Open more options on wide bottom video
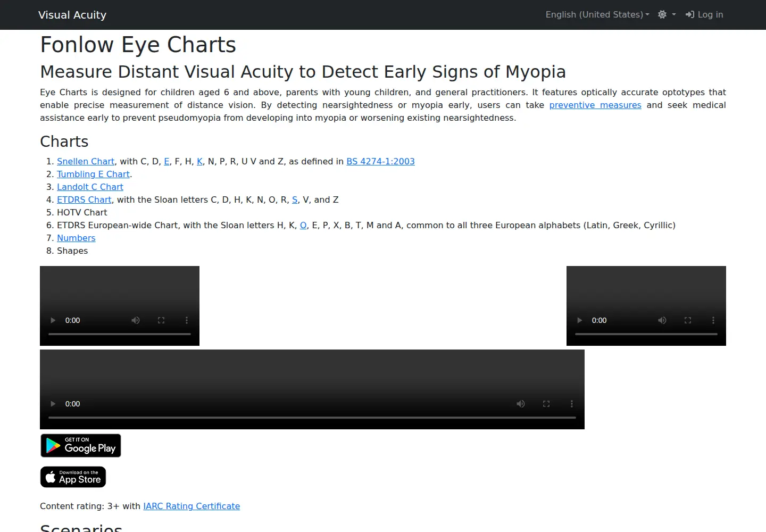The height and width of the screenshot is (532, 766). [572, 404]
